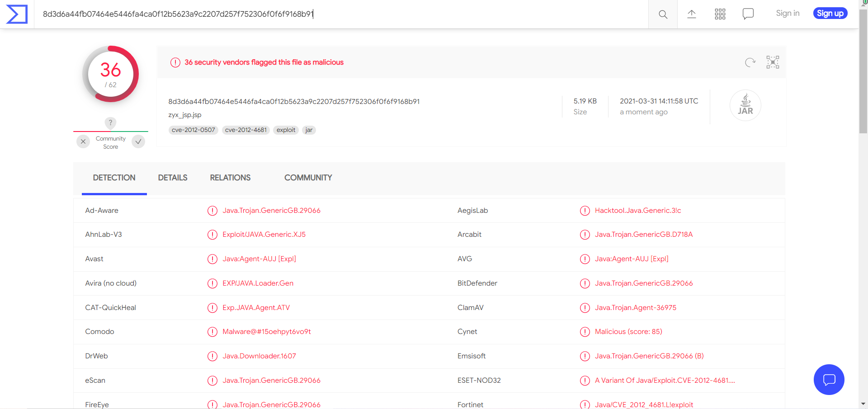Click the community score question mark icon
Viewport: 868px width, 409px height.
coord(110,122)
